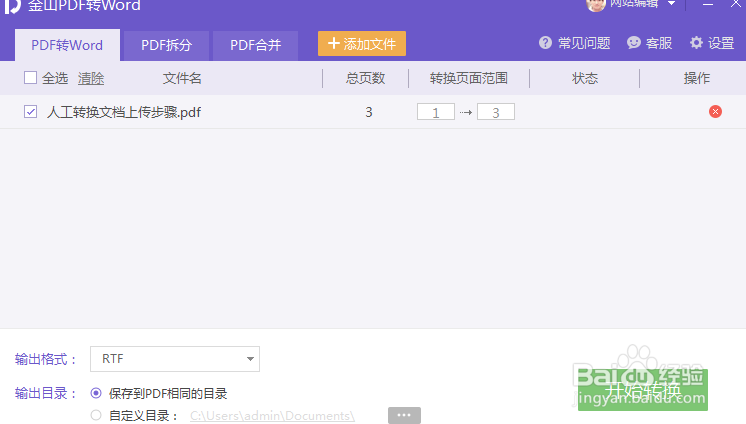Browse for folder with ellipsis button

(404, 415)
